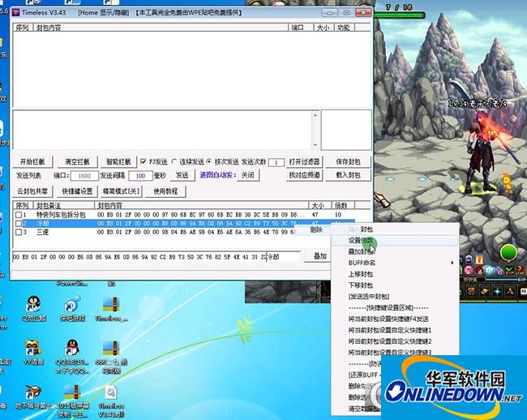Click the pink round buff icon in game
Viewport: 527px width, 420px height.
click(x=469, y=270)
